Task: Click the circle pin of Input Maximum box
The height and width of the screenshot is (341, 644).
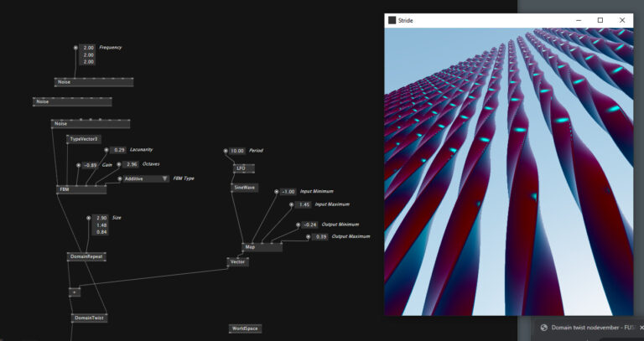Action: click(291, 204)
